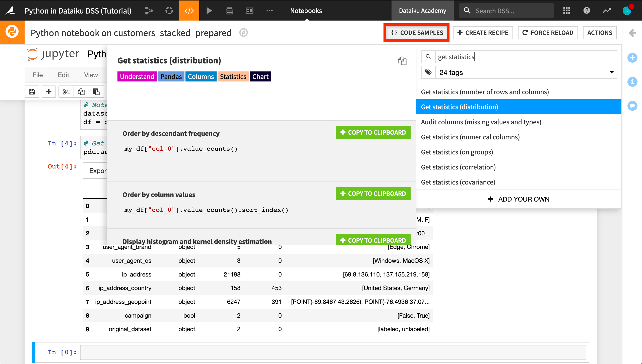Select Audit columns (missing values and types)

(x=519, y=122)
